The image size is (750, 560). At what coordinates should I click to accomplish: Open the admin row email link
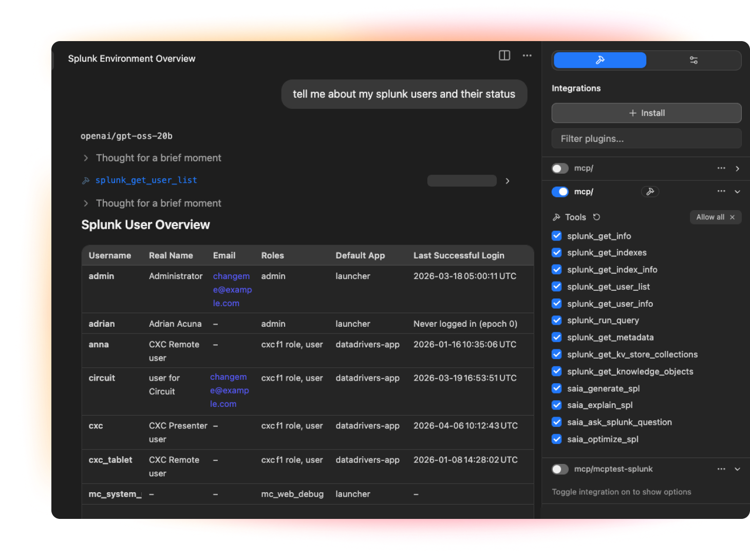232,290
